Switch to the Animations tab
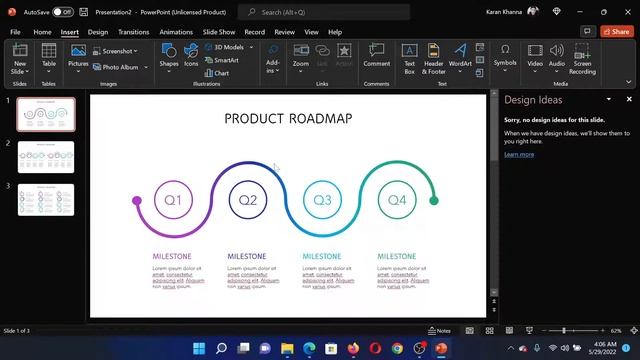This screenshot has height=360, width=640. (176, 32)
